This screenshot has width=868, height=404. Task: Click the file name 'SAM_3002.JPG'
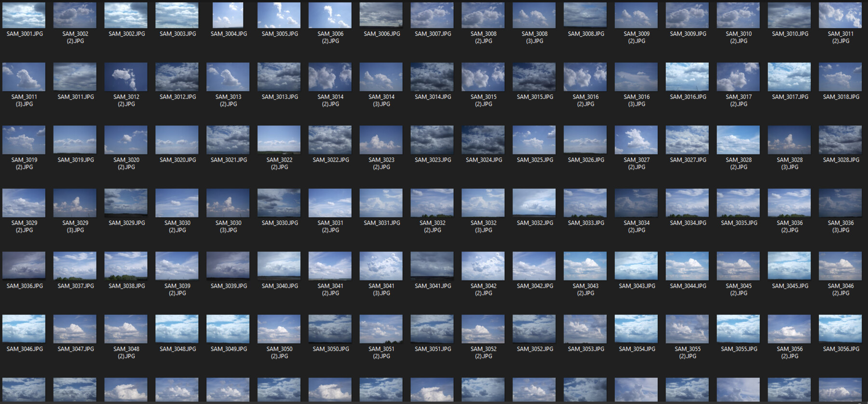(x=127, y=34)
